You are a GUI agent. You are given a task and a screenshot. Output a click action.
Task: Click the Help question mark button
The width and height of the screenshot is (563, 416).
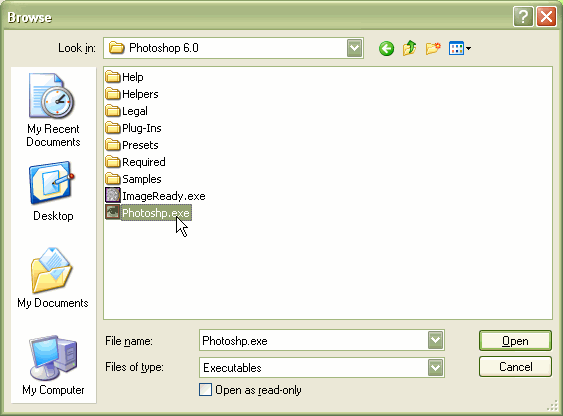click(x=523, y=17)
